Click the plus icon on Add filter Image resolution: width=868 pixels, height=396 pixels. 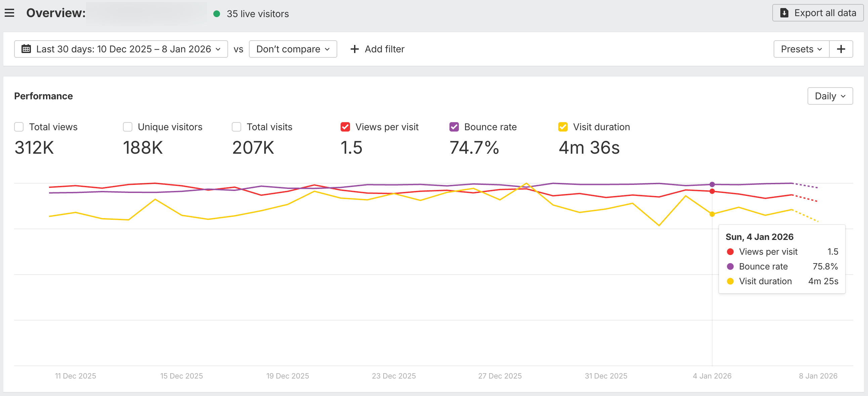click(x=354, y=49)
